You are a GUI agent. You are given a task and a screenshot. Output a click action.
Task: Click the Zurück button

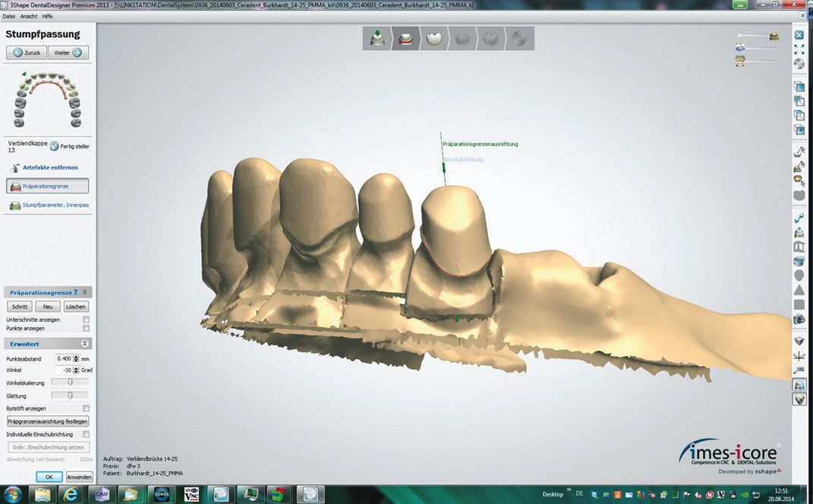coord(27,52)
